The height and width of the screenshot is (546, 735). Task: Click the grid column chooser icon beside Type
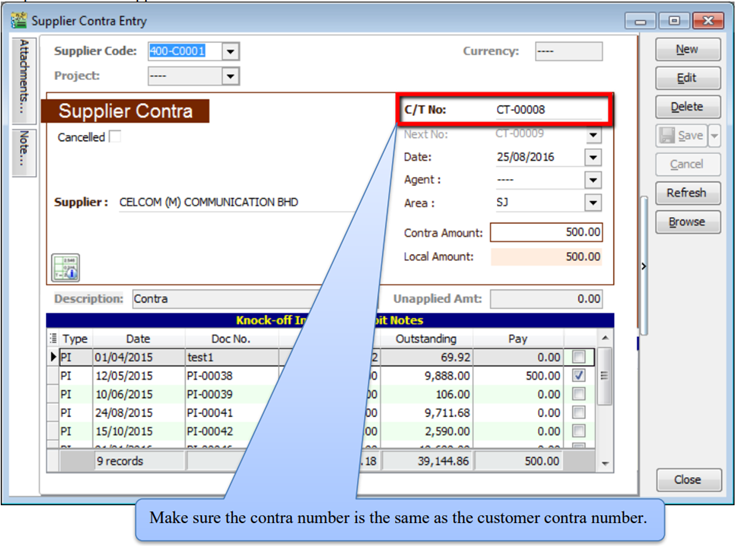point(53,339)
